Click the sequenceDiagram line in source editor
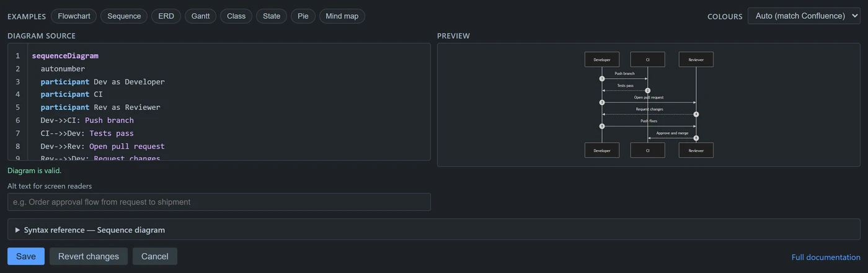The width and height of the screenshot is (868, 273). click(65, 56)
